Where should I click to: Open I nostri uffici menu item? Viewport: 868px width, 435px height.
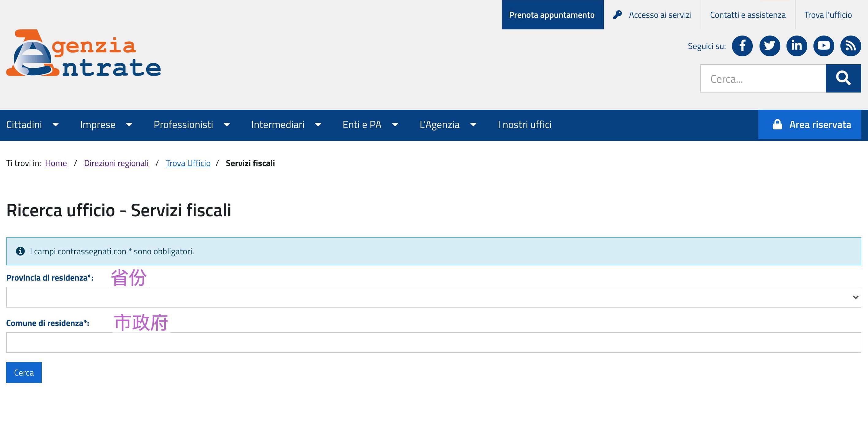pyautogui.click(x=525, y=125)
